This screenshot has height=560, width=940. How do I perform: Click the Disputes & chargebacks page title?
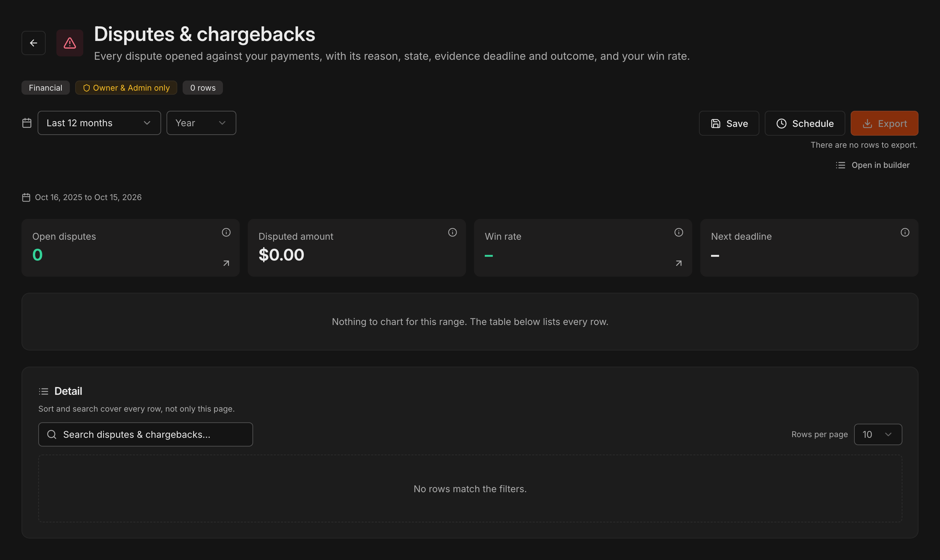pos(204,34)
